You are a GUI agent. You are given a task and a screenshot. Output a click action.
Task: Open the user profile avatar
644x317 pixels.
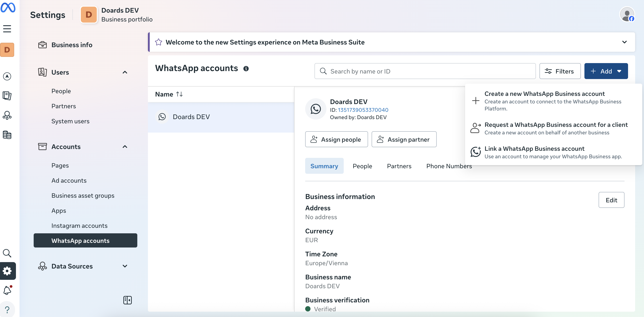627,14
